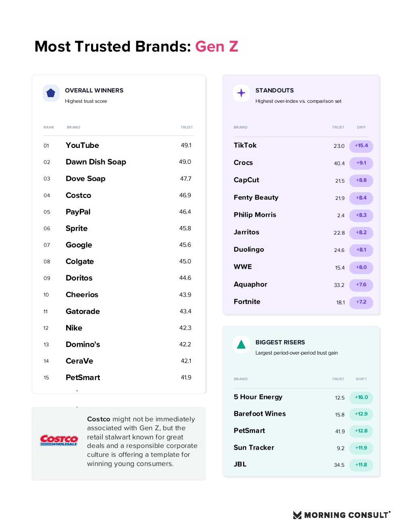Click the Overall Winners pentagon icon
Viewport: 411px width, 532px height.
(51, 93)
